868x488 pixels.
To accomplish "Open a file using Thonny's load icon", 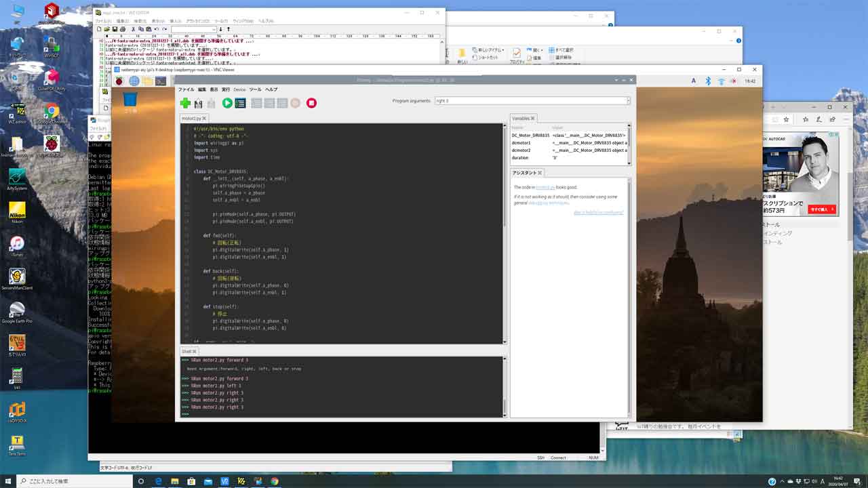I will pyautogui.click(x=197, y=102).
